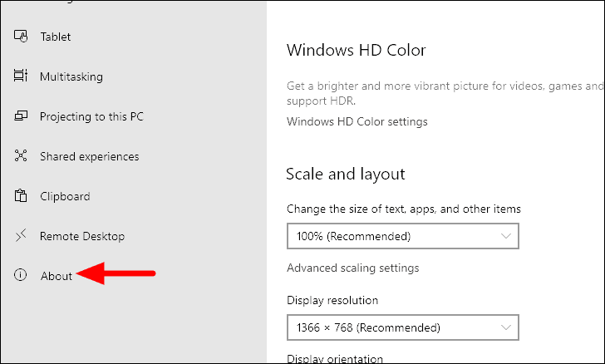The image size is (605, 364).
Task: Click the display resolution chevron arrow
Action: tap(506, 327)
